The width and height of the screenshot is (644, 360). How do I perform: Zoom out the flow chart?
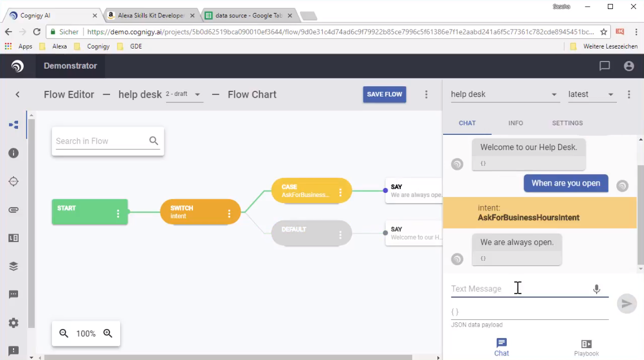point(64,333)
